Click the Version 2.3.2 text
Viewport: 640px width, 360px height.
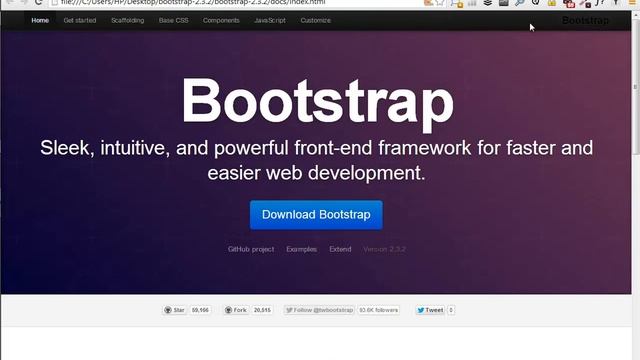384,249
